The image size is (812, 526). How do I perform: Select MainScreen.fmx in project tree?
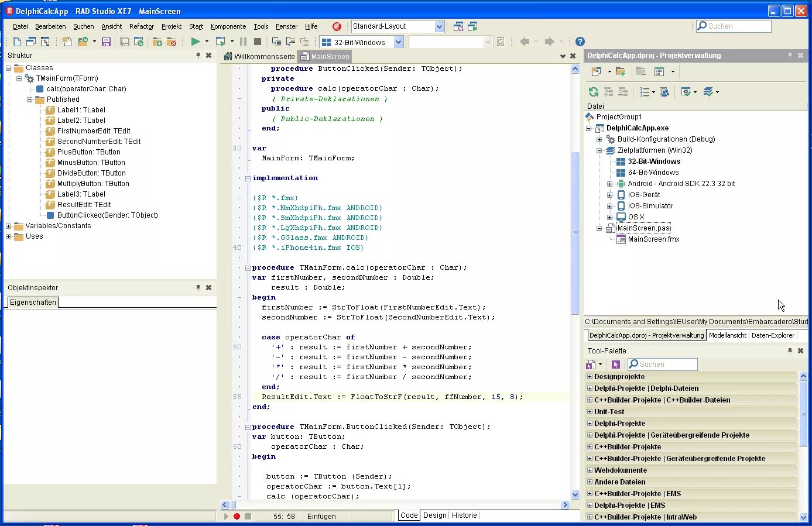click(x=653, y=239)
